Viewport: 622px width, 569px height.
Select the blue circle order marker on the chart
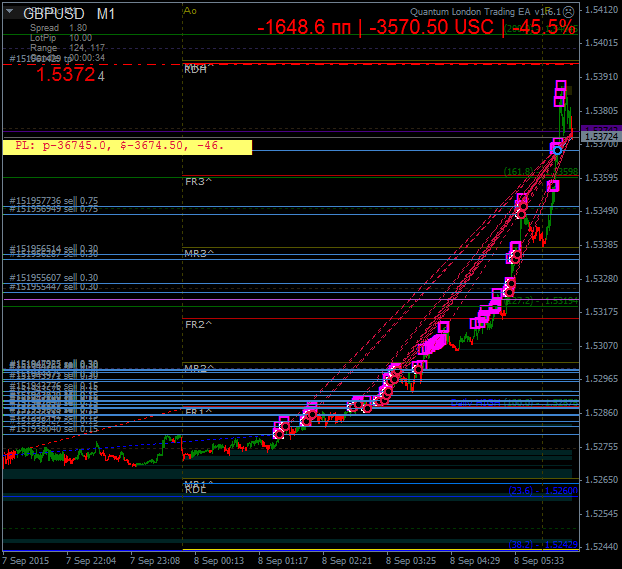click(557, 150)
